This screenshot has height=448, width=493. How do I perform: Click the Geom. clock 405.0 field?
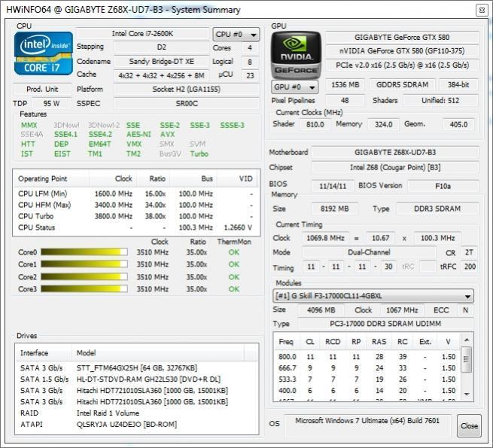point(458,124)
